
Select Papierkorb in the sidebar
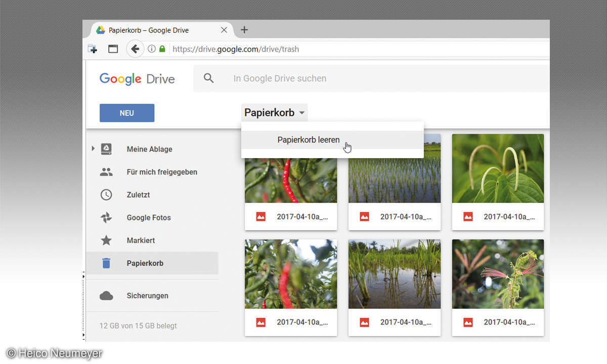coord(152,263)
